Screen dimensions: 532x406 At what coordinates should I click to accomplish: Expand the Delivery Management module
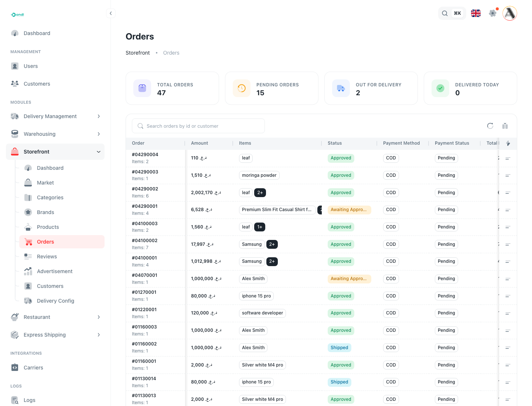(55, 116)
